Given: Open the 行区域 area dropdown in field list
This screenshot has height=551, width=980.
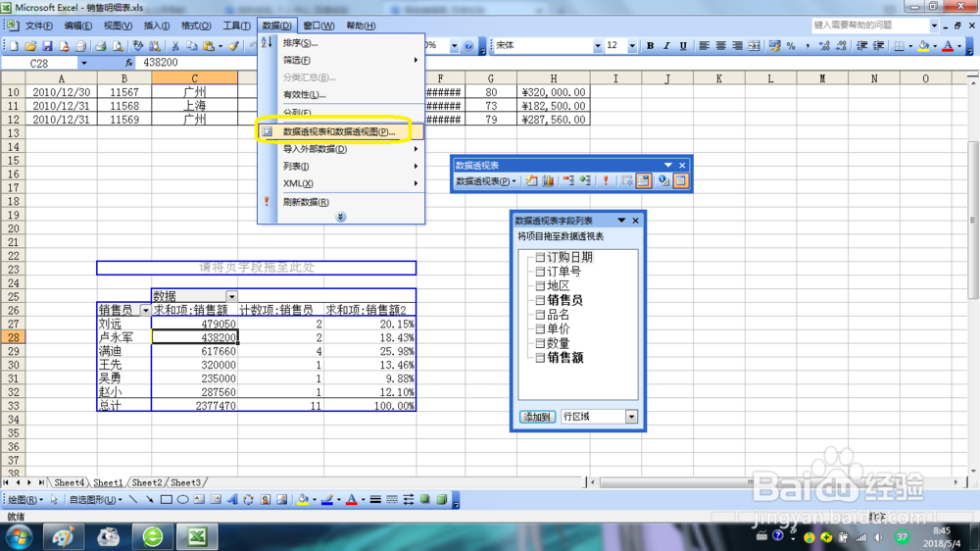Looking at the screenshot, I should pyautogui.click(x=631, y=417).
